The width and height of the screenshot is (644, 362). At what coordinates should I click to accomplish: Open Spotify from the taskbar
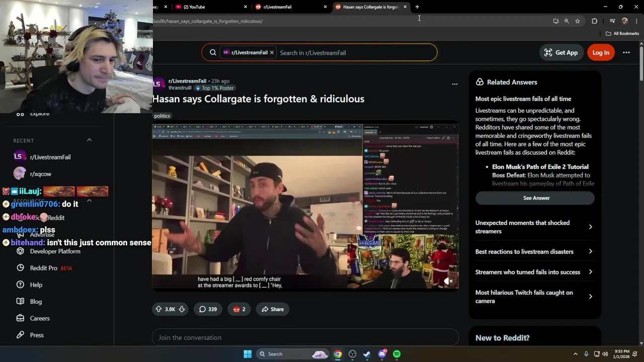click(396, 354)
